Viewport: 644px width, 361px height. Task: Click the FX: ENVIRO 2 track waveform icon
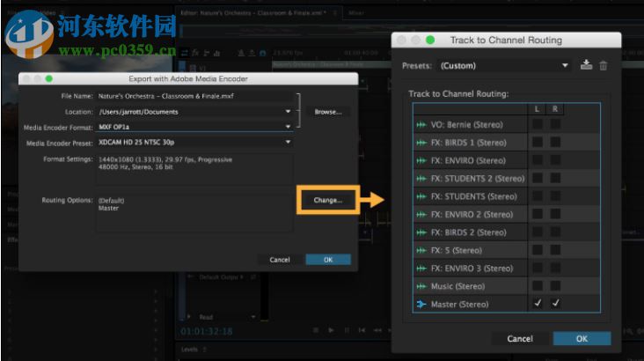pos(421,215)
